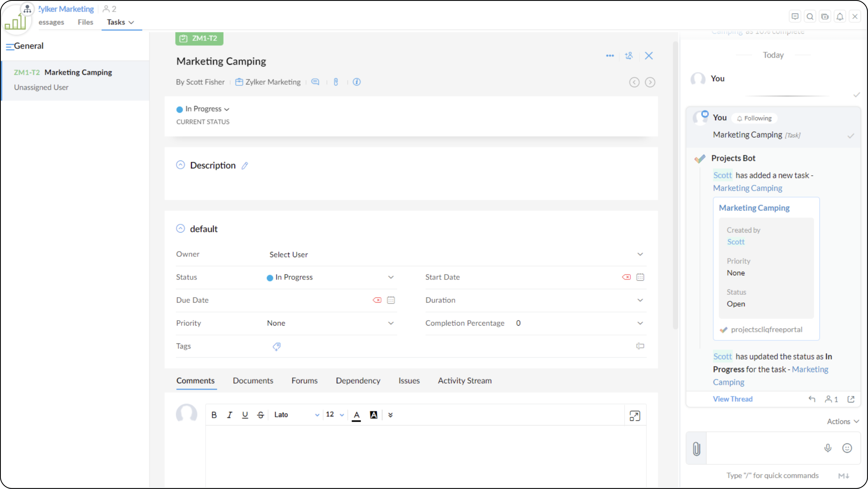Click the View Thread link

tap(732, 399)
